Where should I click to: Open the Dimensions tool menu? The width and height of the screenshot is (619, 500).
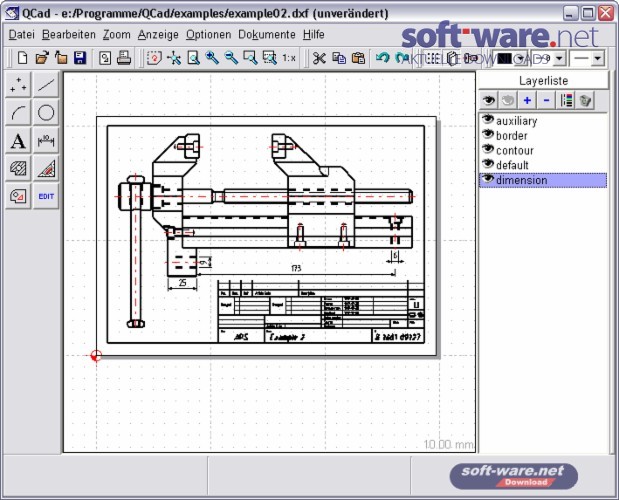(46, 140)
